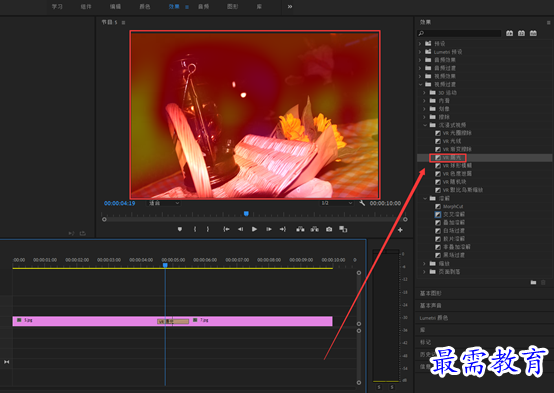Switch to the 编辑 workspace tab
554x393 pixels.
[115, 7]
